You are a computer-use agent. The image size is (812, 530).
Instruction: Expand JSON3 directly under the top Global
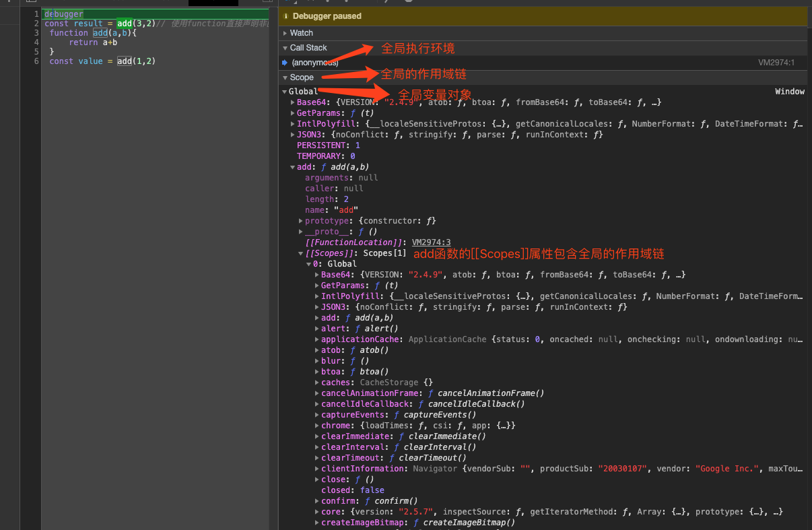click(x=293, y=135)
